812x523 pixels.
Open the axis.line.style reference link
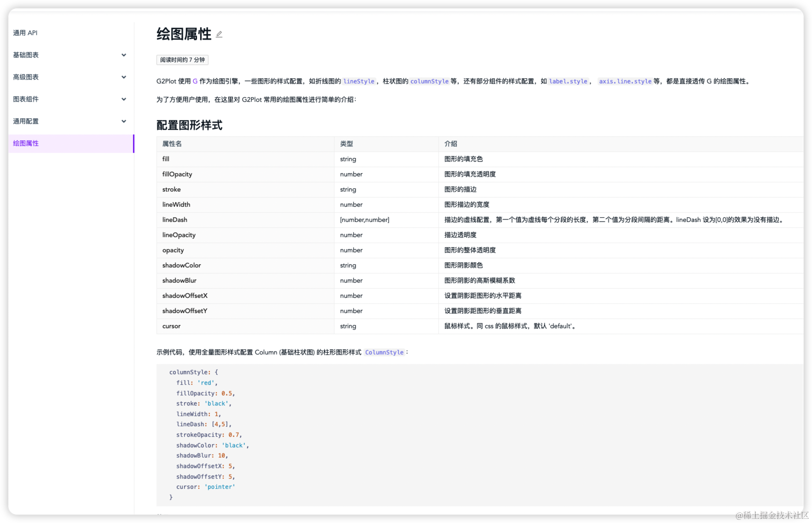[x=625, y=81]
